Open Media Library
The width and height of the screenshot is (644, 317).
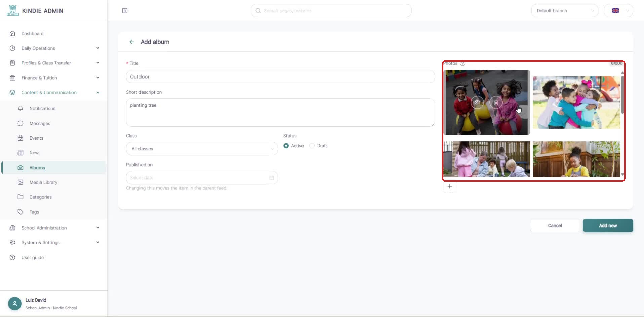pos(43,182)
